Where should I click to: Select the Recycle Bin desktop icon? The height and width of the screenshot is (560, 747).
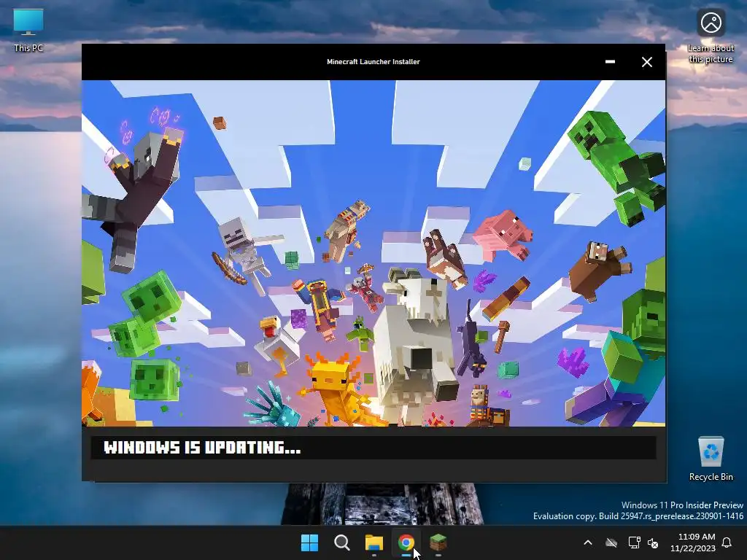coord(711,459)
